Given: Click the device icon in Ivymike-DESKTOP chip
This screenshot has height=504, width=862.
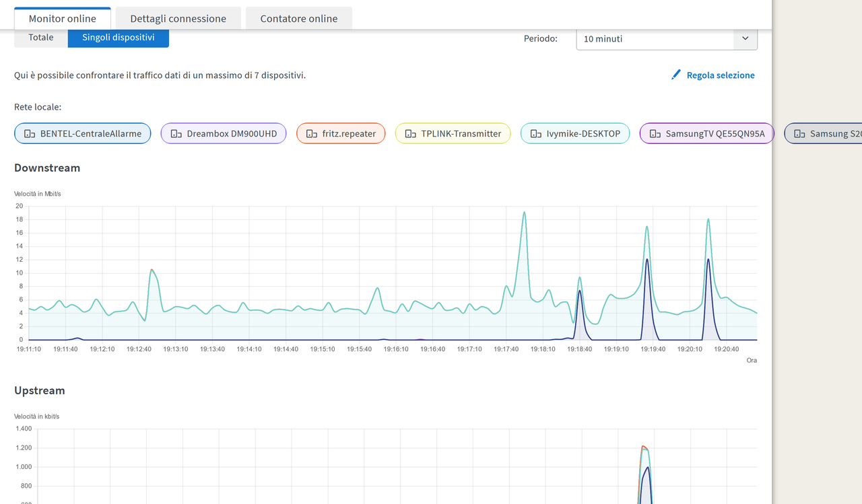Looking at the screenshot, I should pyautogui.click(x=536, y=134).
